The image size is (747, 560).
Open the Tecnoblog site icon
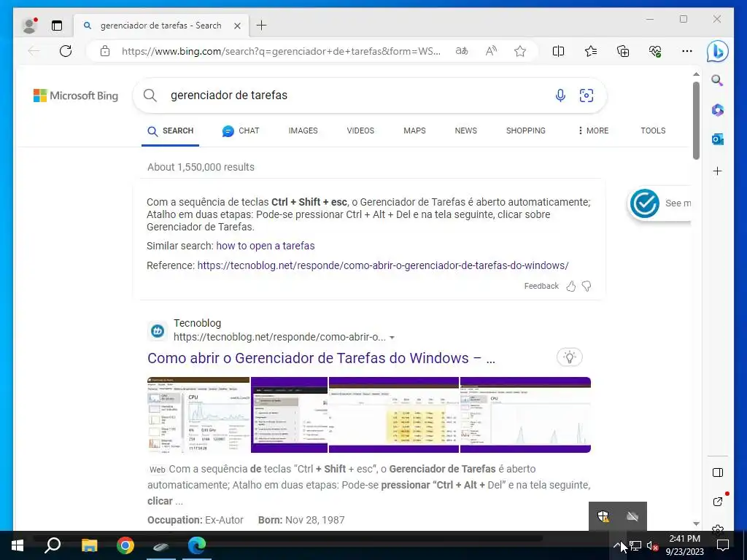[x=158, y=330]
